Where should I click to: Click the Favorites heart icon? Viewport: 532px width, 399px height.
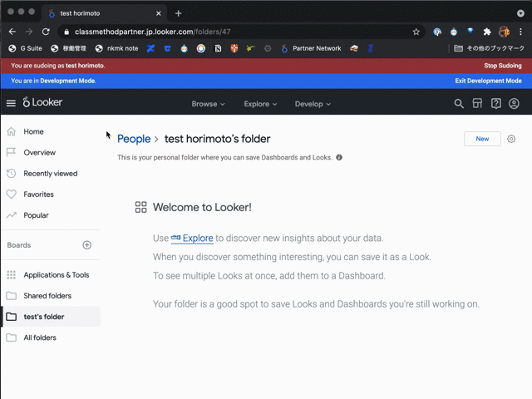click(x=11, y=195)
